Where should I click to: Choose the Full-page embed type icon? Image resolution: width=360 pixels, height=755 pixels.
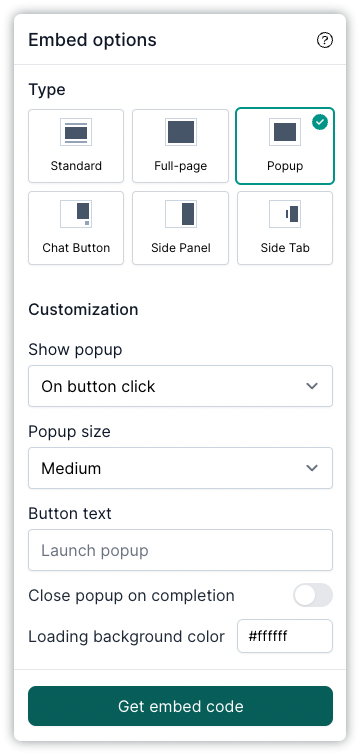[180, 132]
